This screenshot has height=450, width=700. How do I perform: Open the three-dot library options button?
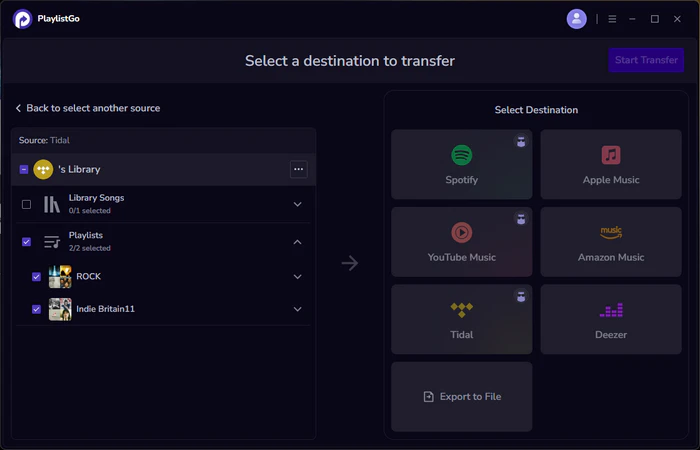(x=298, y=169)
